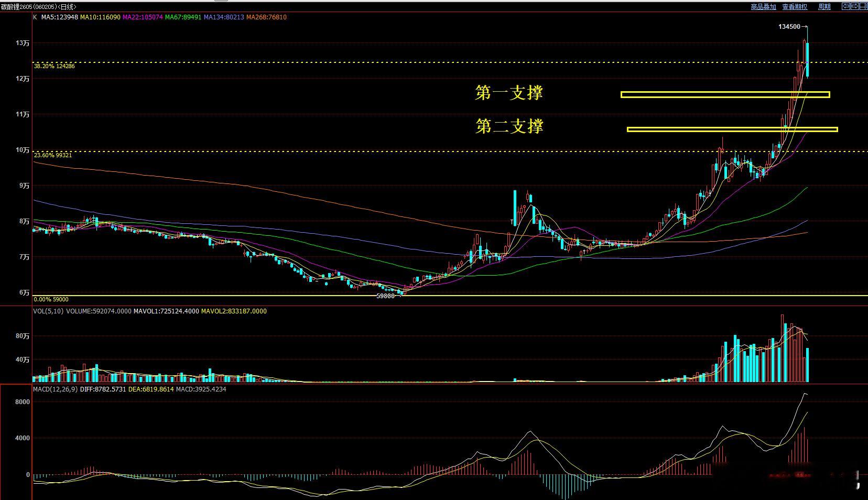868x500 pixels.
Task: Click the left arrow navigation icon
Action: point(845,7)
